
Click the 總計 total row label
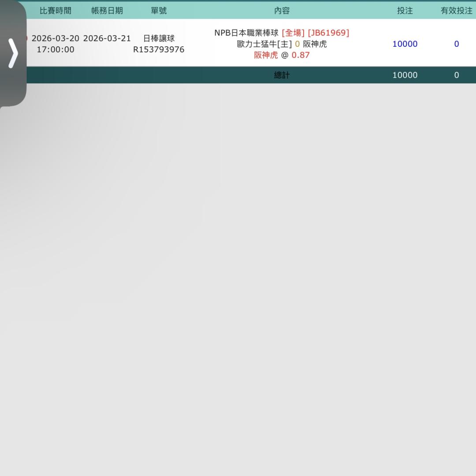click(282, 75)
